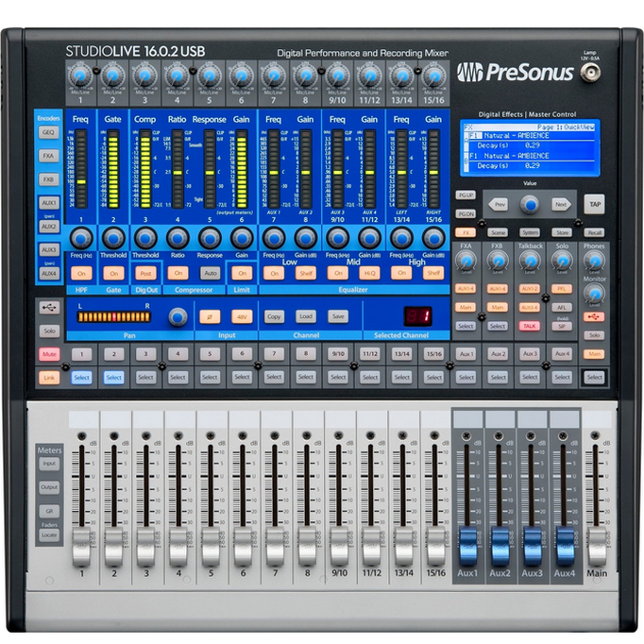Viewport: 644px width, 644px height.
Task: Click the Main fader cap
Action: (x=596, y=548)
